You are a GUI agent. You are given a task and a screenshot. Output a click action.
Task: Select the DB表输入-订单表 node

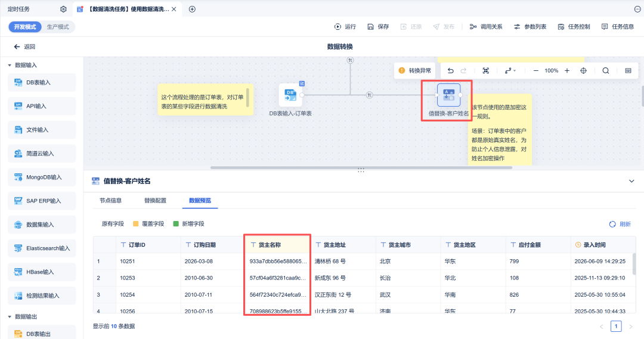(290, 95)
